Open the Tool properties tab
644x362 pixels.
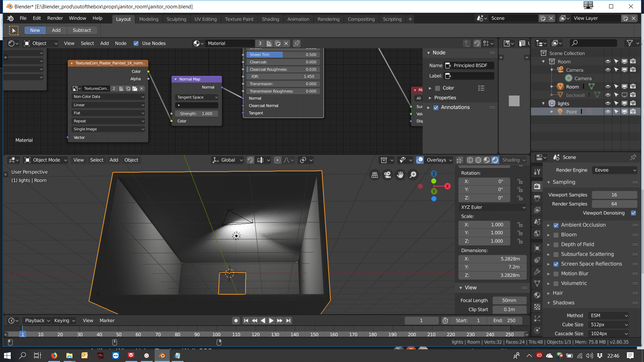tap(537, 172)
